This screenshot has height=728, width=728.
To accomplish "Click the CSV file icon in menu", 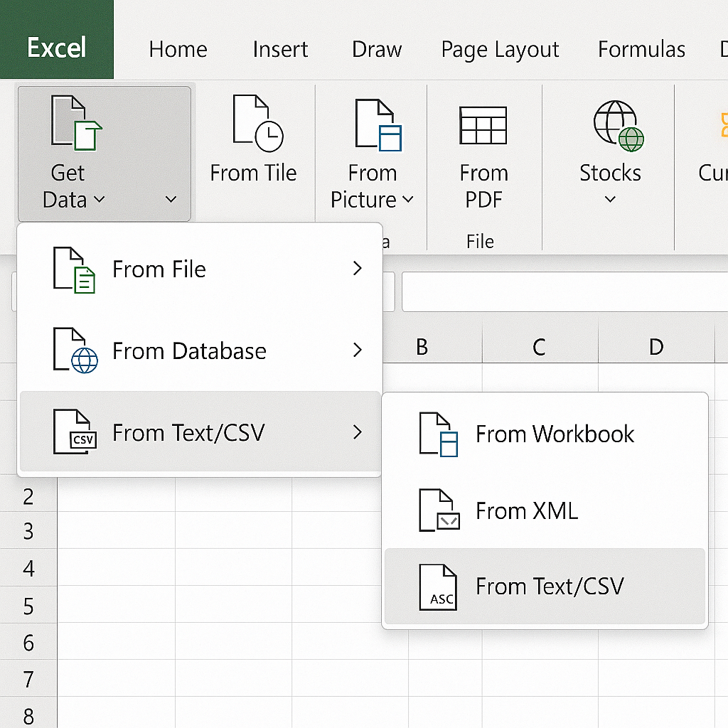I will (x=75, y=432).
